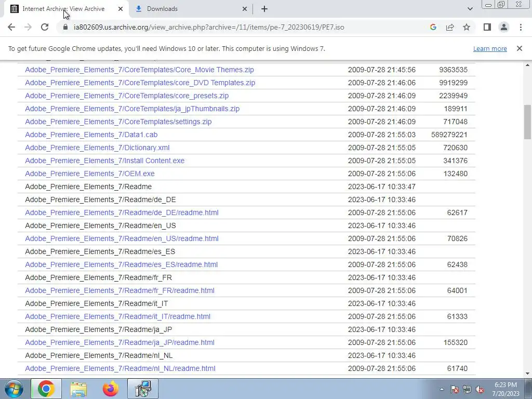Click the share page icon

[450, 27]
